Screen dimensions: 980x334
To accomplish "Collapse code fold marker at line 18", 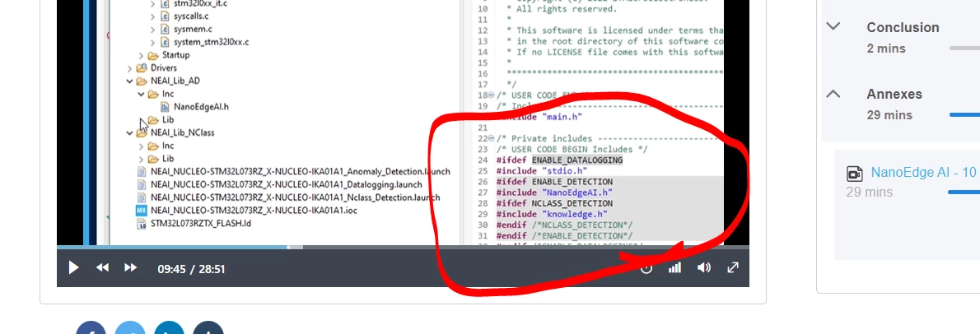I will (492, 95).
